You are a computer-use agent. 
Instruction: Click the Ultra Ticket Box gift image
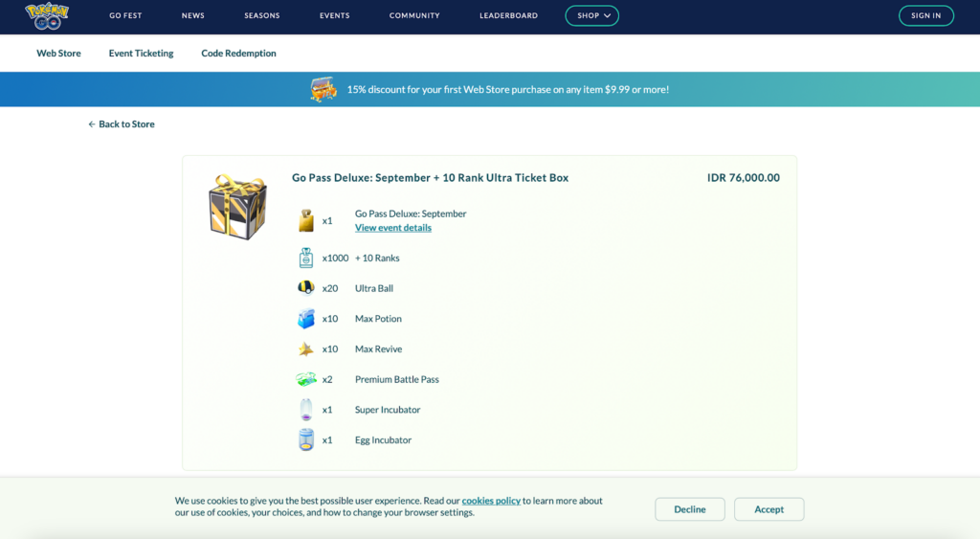point(237,207)
